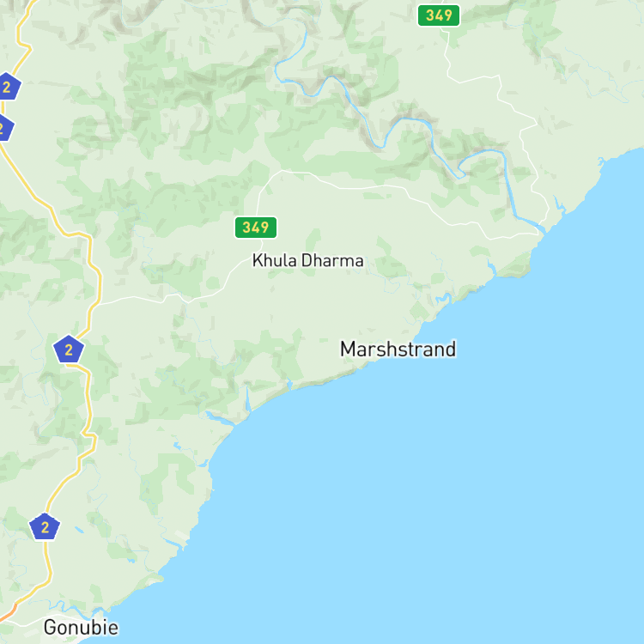
Task: Select the Marshstrand place label
Action: click(x=398, y=349)
